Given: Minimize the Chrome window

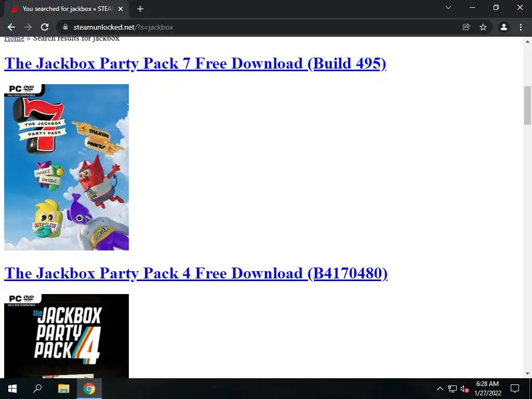Looking at the screenshot, I should [x=472, y=7].
